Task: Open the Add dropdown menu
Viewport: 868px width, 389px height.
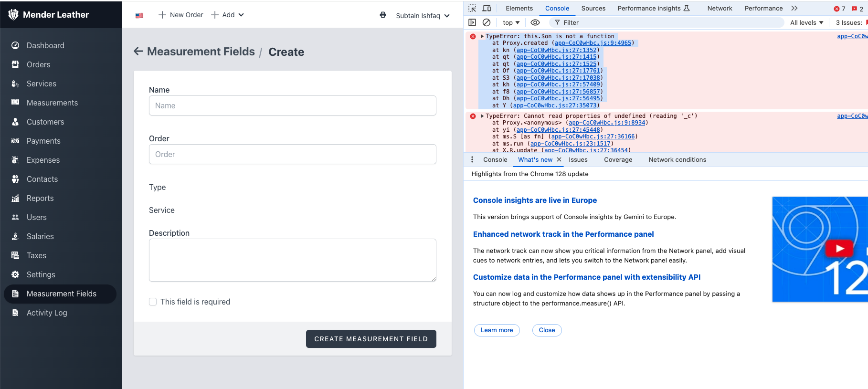Action: 228,15
